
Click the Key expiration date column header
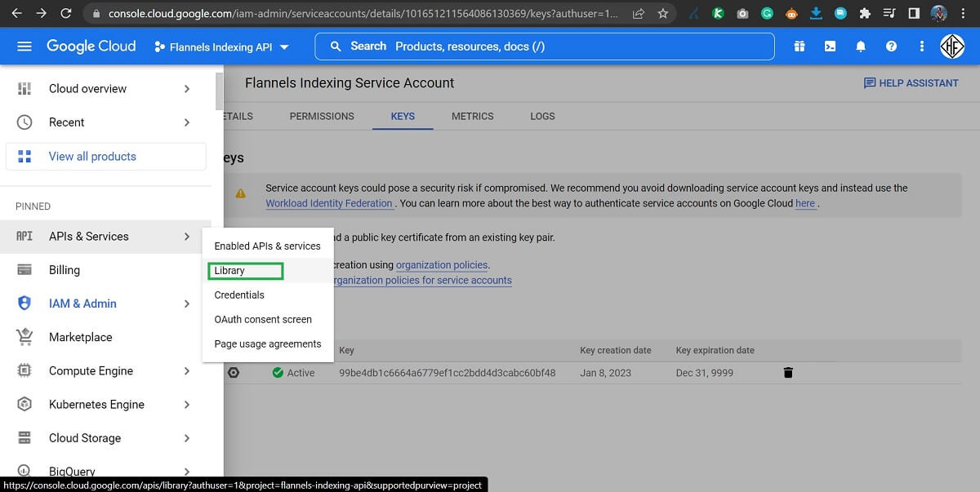tap(715, 350)
